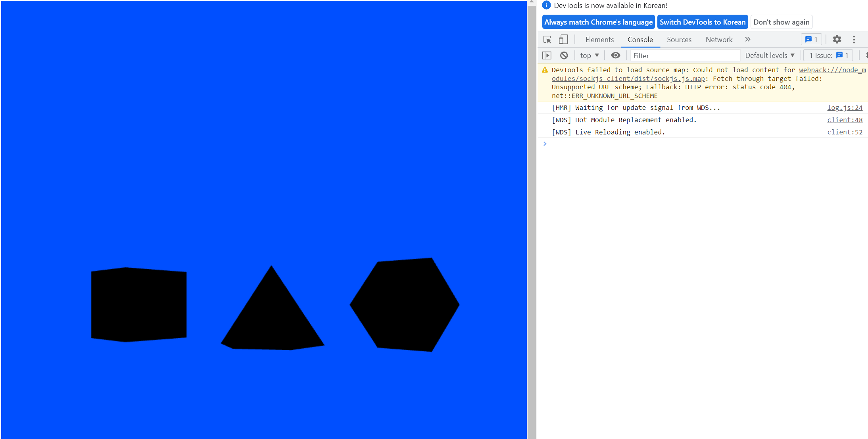Open the Network tab
This screenshot has width=868, height=439.
pos(719,40)
